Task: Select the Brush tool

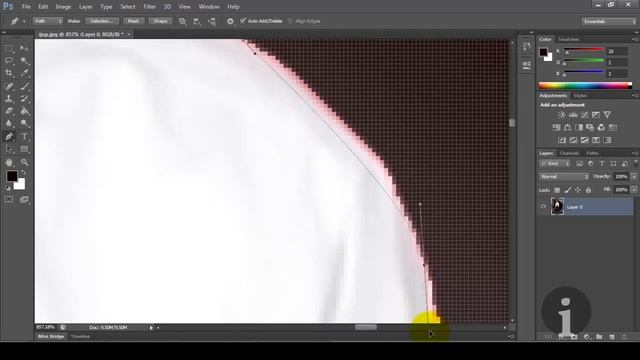Action: pyautogui.click(x=24, y=86)
